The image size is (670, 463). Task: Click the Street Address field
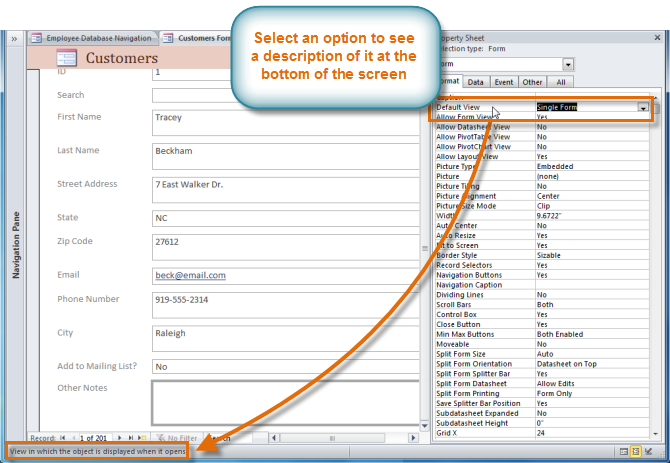pyautogui.click(x=285, y=190)
